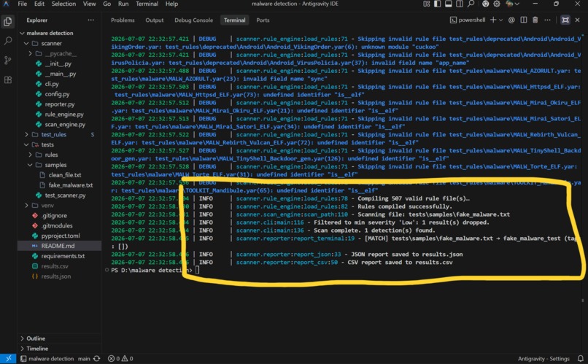Open settings gear in title bar
The width and height of the screenshot is (588, 364).
(497, 4)
